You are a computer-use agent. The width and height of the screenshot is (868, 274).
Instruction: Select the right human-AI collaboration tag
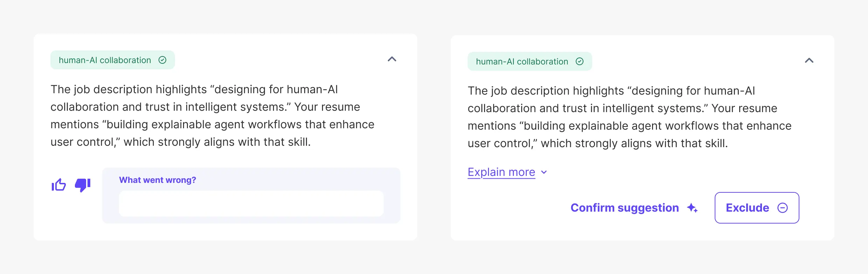pyautogui.click(x=522, y=62)
